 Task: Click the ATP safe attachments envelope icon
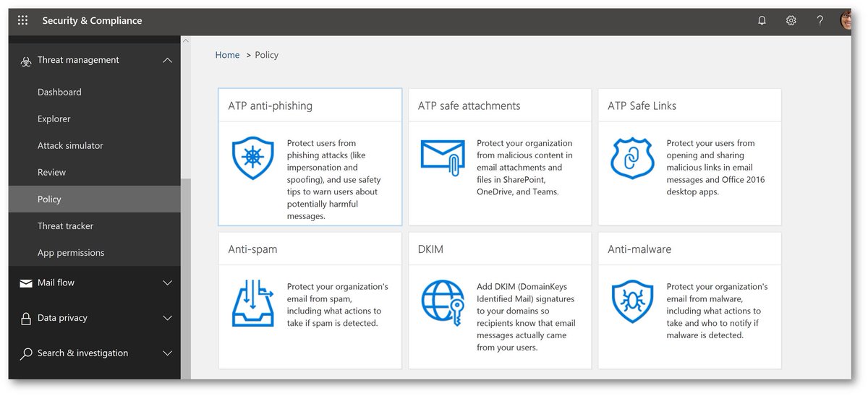click(x=442, y=158)
